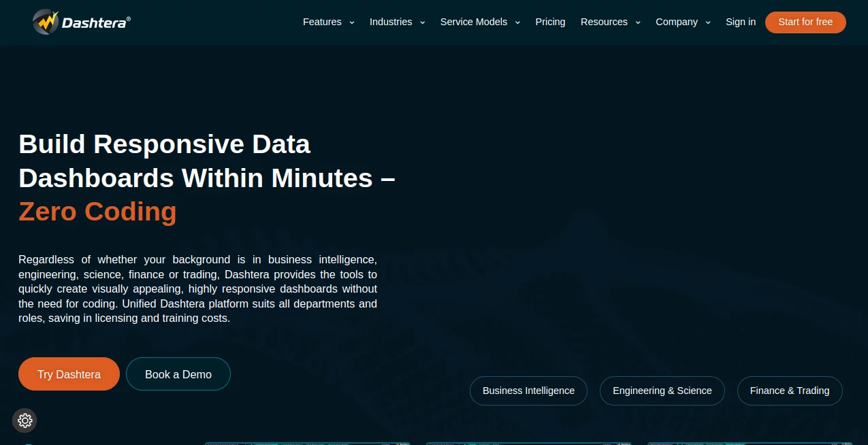
Task: Select the Finance & Trading tab
Action: point(790,391)
